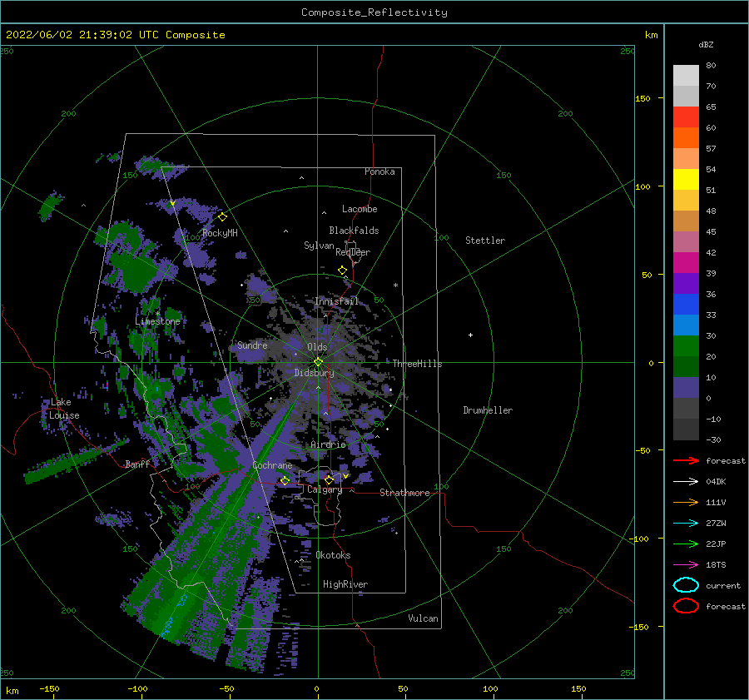Click the white 04DK arrow icon
749x700 pixels.
click(x=686, y=481)
